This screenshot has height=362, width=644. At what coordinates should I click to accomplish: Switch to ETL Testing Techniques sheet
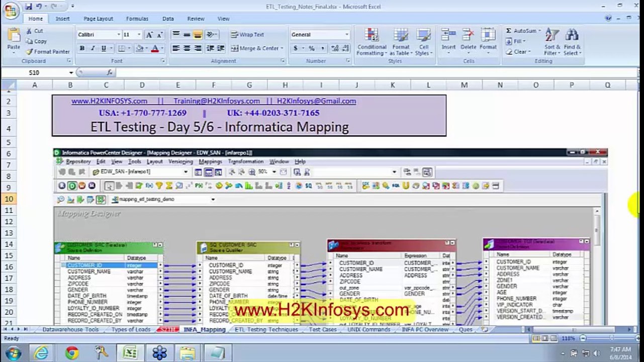266,330
